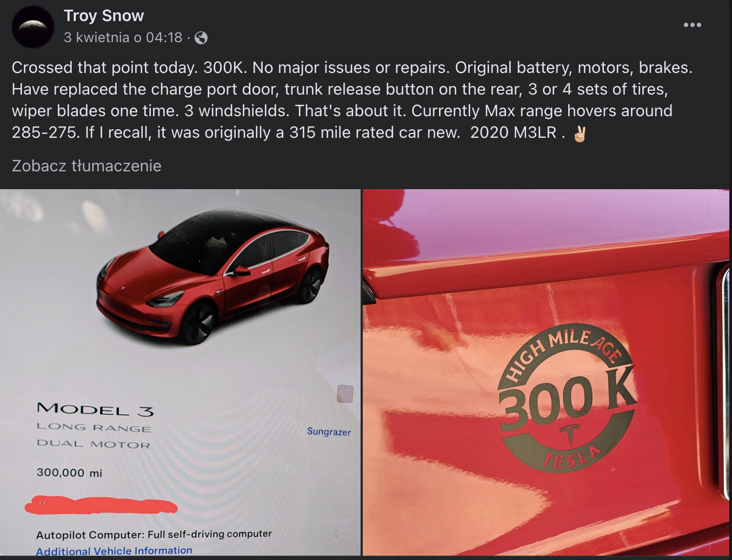Click the public globe audience icon

point(201,38)
